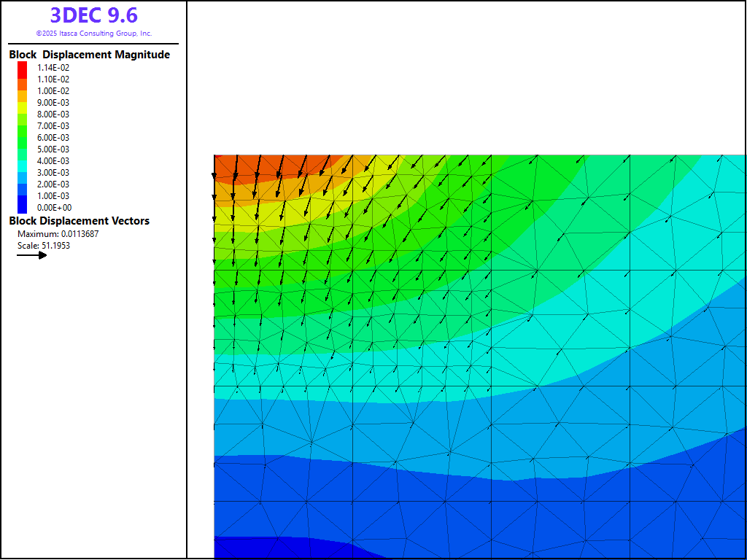The image size is (747, 560).
Task: Select the Block Displacement Magnitude legend heading
Action: point(89,55)
